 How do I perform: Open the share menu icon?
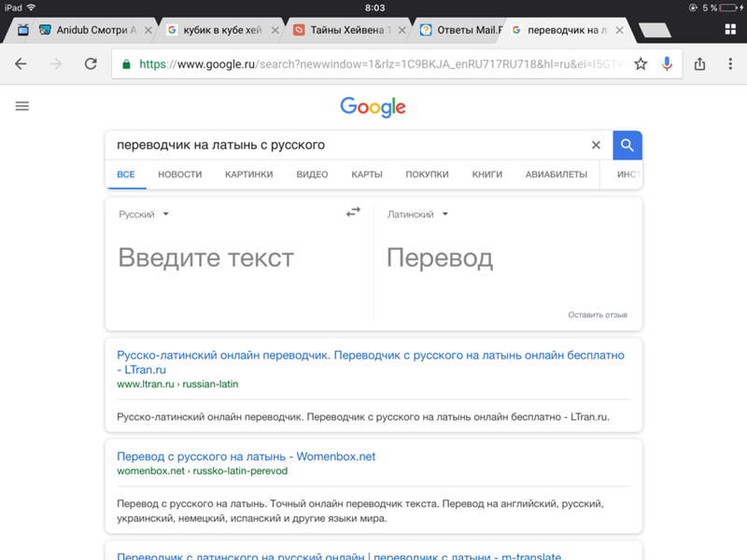(699, 63)
